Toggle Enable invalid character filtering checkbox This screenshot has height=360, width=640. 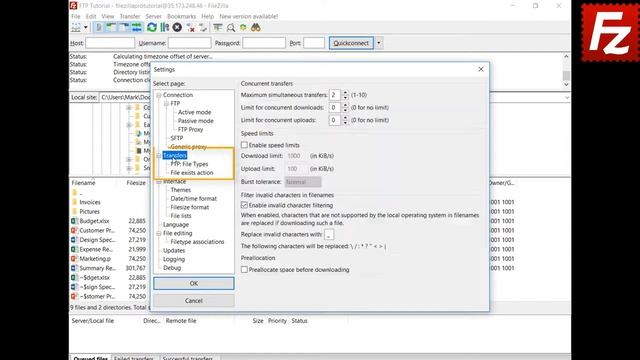click(x=244, y=205)
